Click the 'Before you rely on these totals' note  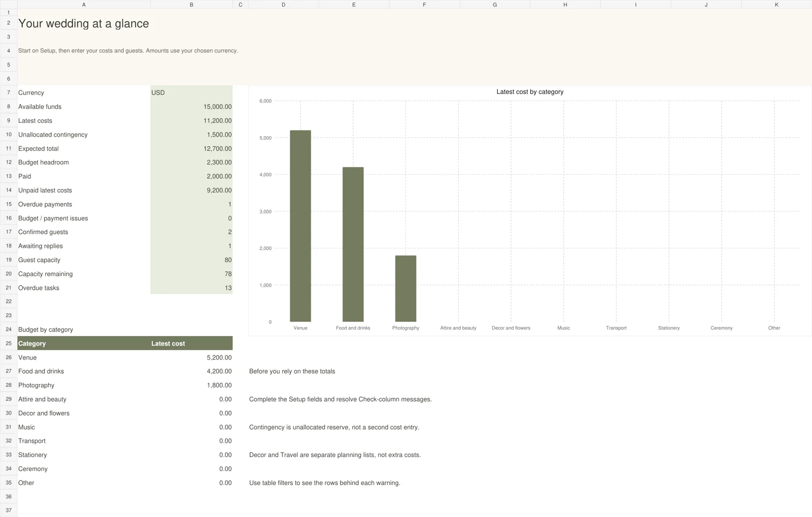pyautogui.click(x=292, y=371)
